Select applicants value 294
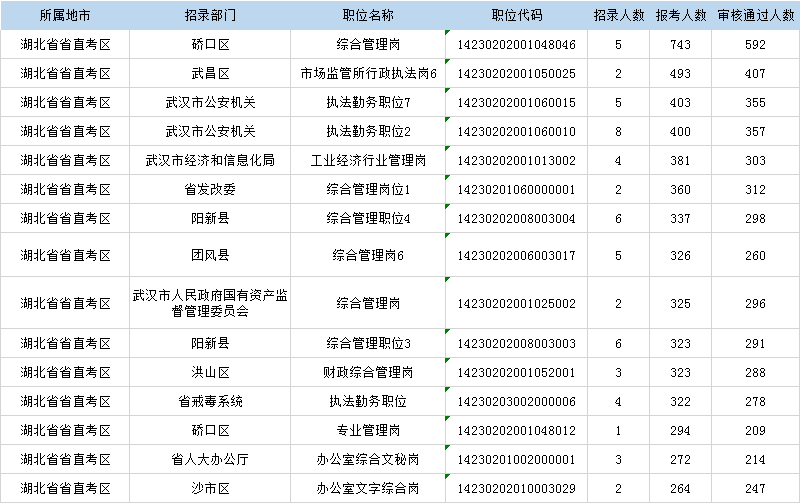 coord(681,431)
